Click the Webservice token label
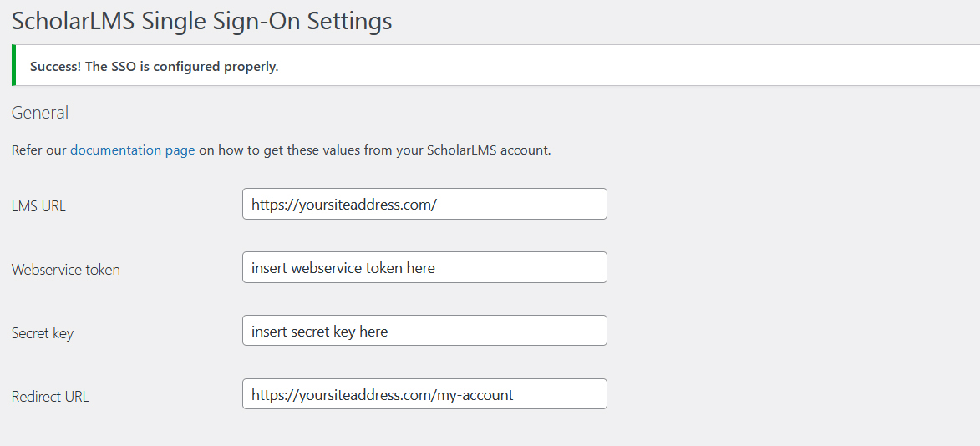This screenshot has width=980, height=446. point(66,270)
